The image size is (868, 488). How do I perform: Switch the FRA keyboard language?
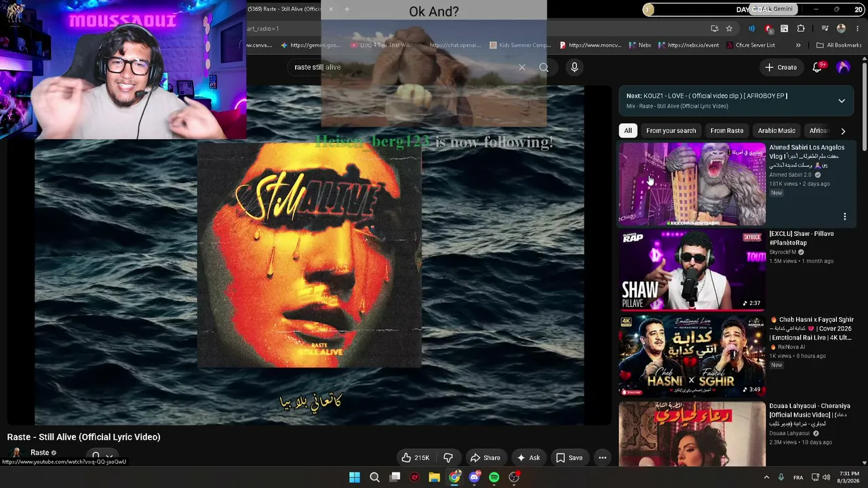(x=798, y=477)
